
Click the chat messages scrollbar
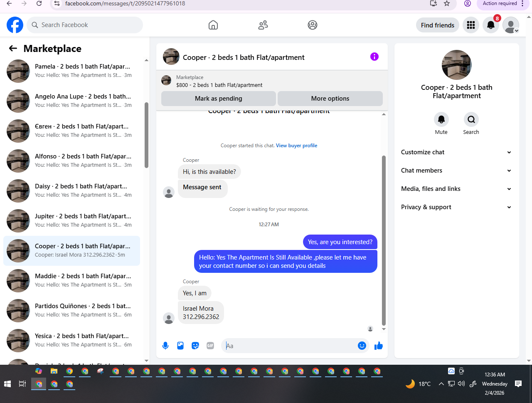pos(384,240)
